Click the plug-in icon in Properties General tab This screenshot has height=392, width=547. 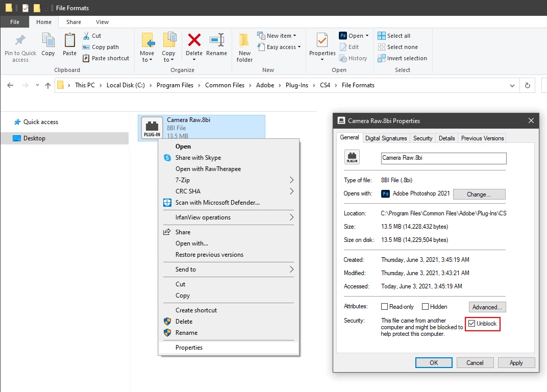352,157
